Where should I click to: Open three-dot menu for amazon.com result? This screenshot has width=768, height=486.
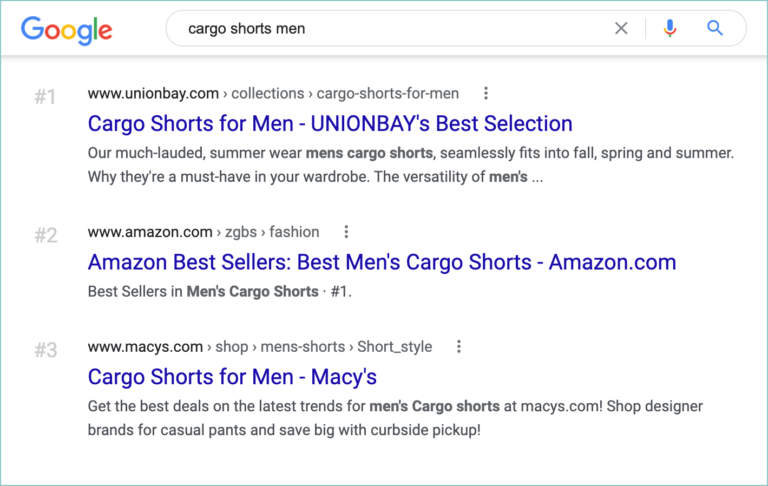pos(346,232)
